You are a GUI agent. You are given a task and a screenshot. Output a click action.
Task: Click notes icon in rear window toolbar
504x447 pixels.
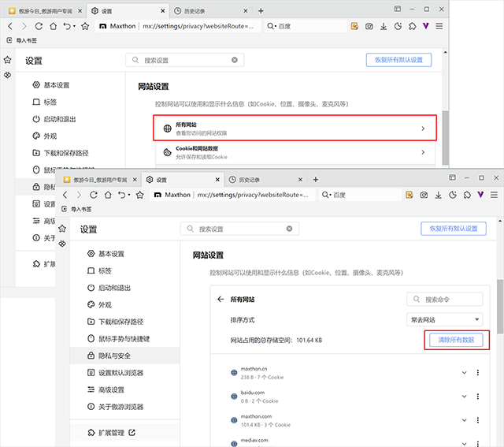tap(354, 26)
